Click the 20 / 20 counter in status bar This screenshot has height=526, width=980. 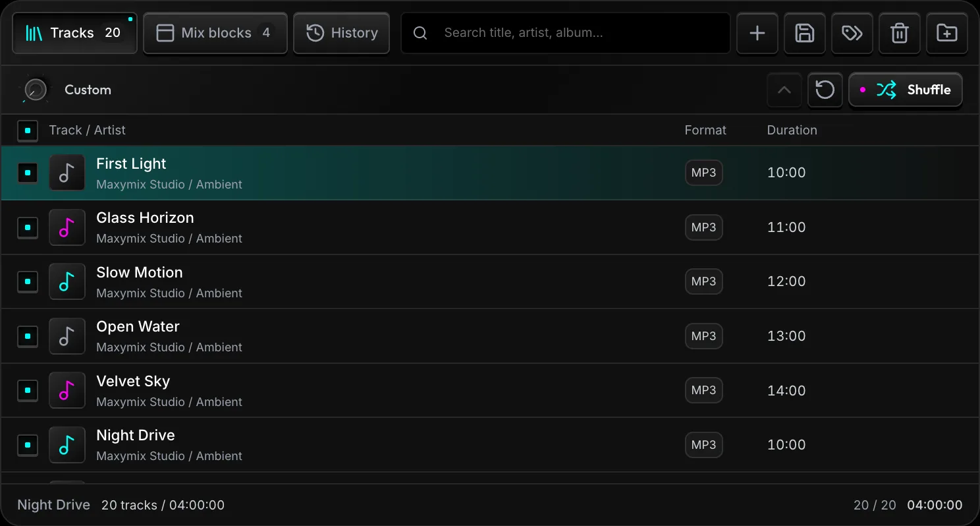[875, 505]
